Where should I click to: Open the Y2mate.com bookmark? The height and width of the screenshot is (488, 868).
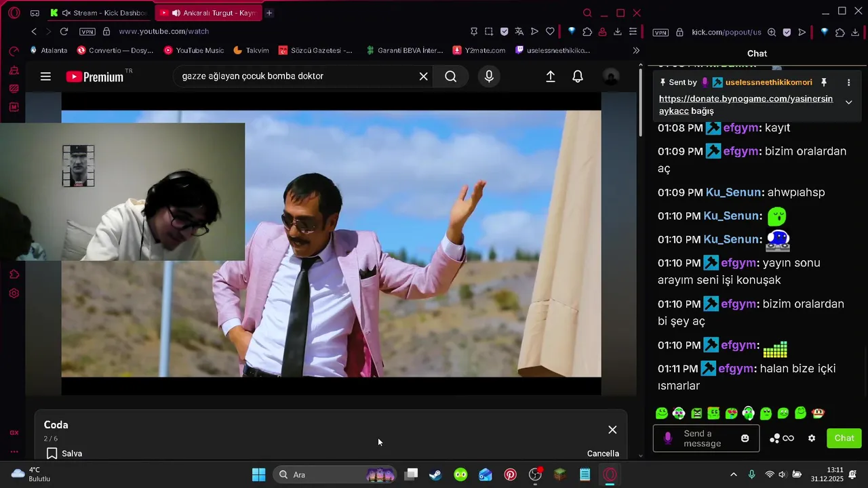coord(479,50)
